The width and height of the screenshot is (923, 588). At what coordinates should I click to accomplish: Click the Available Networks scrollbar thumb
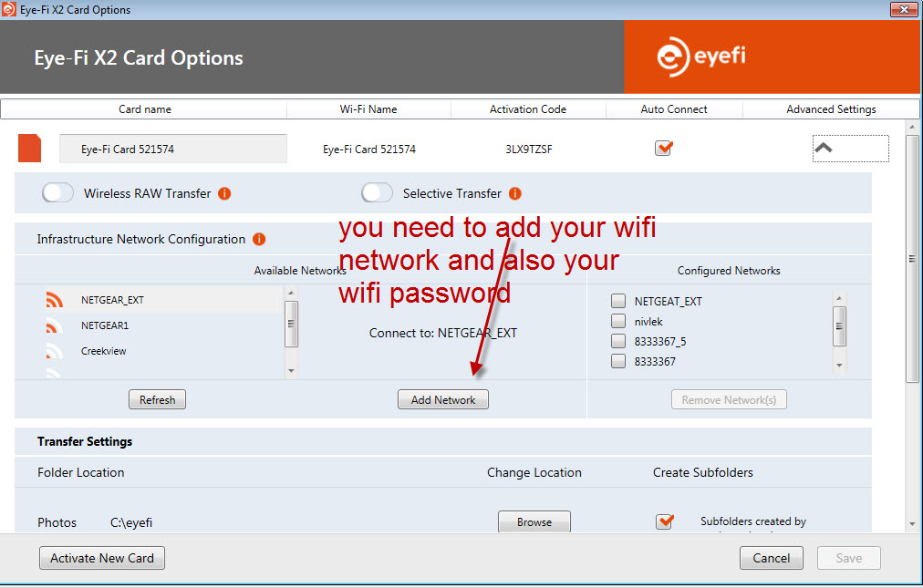[x=291, y=324]
